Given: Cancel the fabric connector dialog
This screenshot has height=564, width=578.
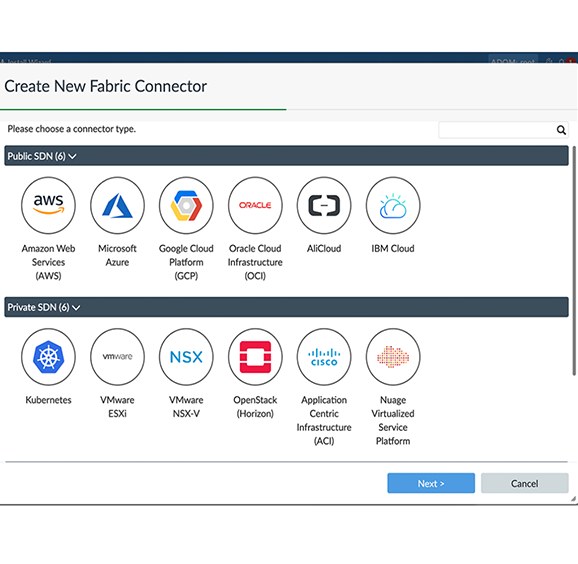Looking at the screenshot, I should tap(525, 483).
